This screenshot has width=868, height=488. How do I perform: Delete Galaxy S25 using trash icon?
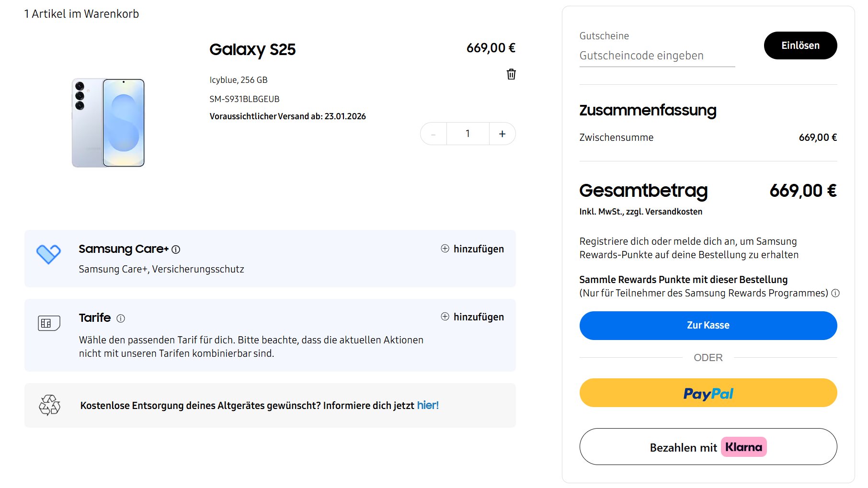pos(511,74)
